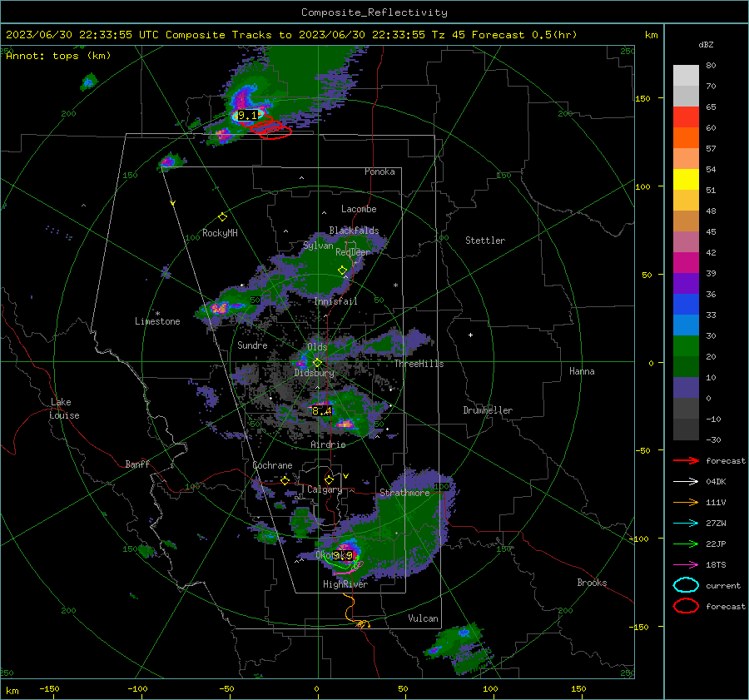The image size is (749, 700).
Task: Click the Olds town label
Action: [317, 347]
